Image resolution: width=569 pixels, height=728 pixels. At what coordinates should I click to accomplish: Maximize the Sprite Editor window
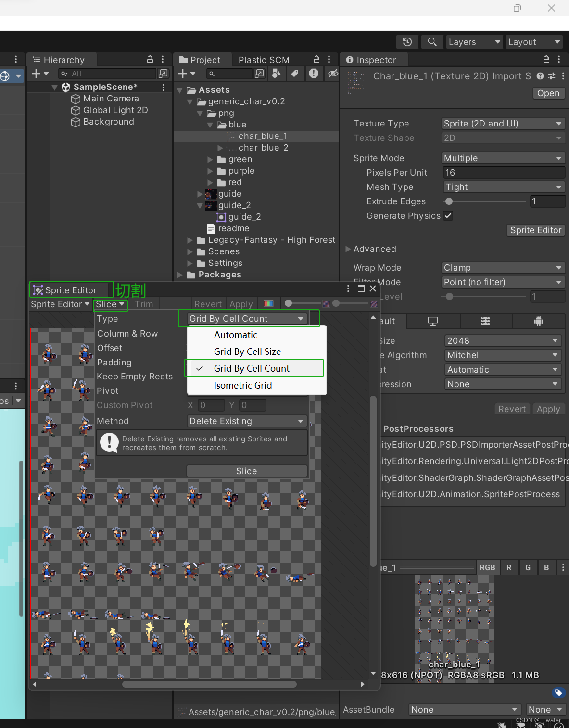361,289
